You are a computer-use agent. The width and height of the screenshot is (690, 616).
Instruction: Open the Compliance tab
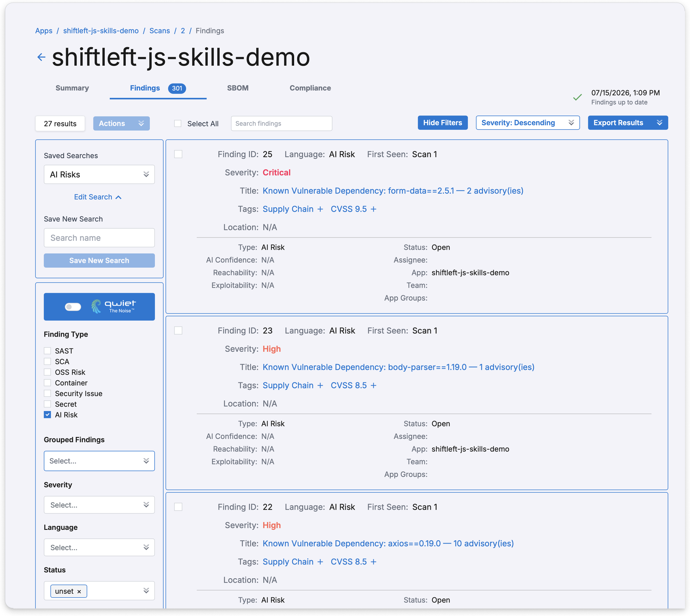click(x=310, y=88)
